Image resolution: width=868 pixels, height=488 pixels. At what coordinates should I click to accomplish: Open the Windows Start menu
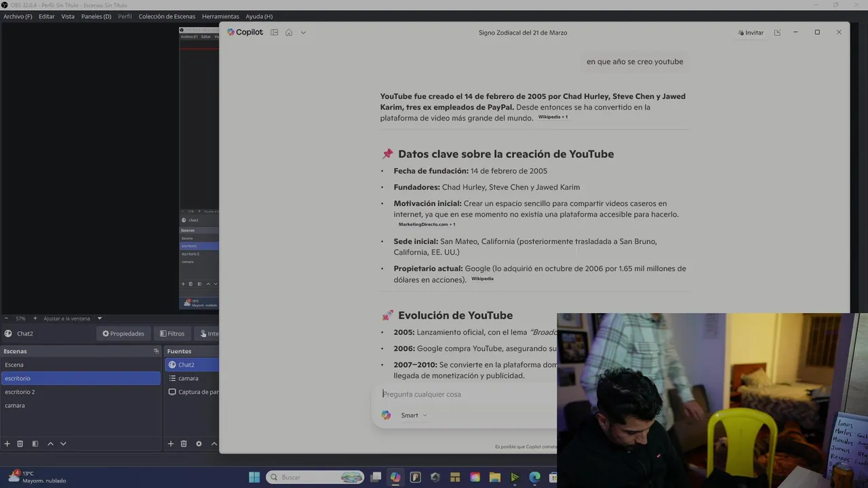point(254,477)
